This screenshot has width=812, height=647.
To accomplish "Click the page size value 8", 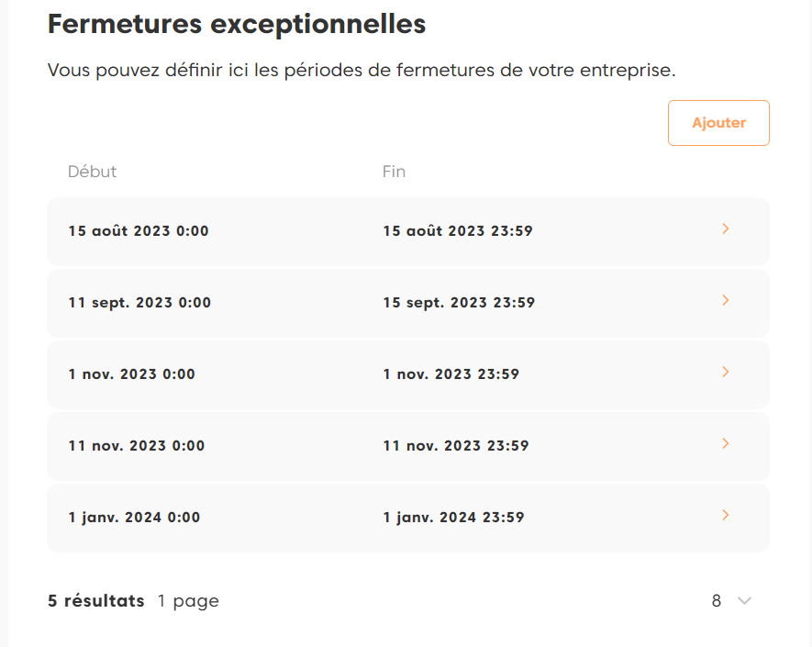I will (x=717, y=601).
